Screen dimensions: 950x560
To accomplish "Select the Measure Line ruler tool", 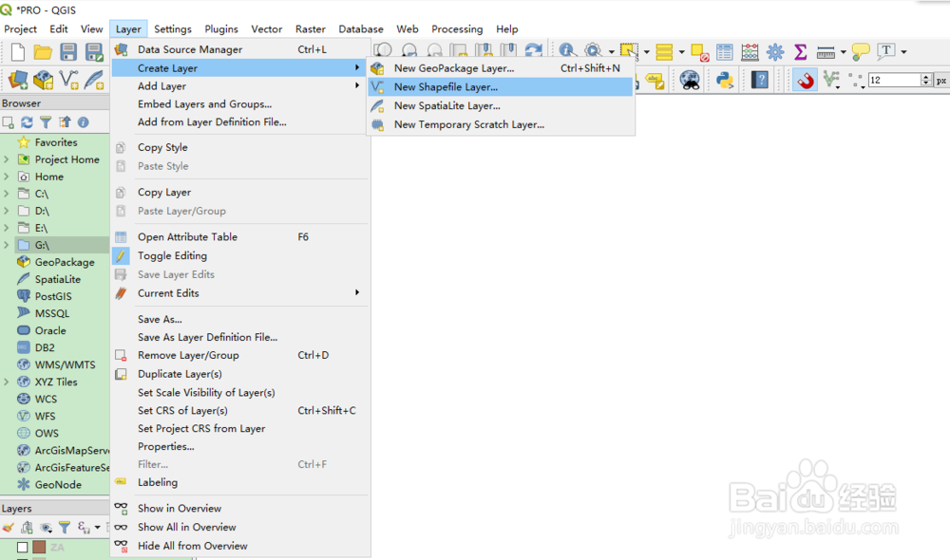I will tap(826, 52).
